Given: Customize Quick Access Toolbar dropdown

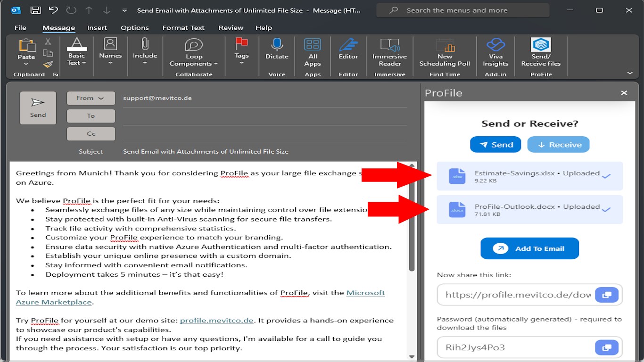Looking at the screenshot, I should pos(124,10).
